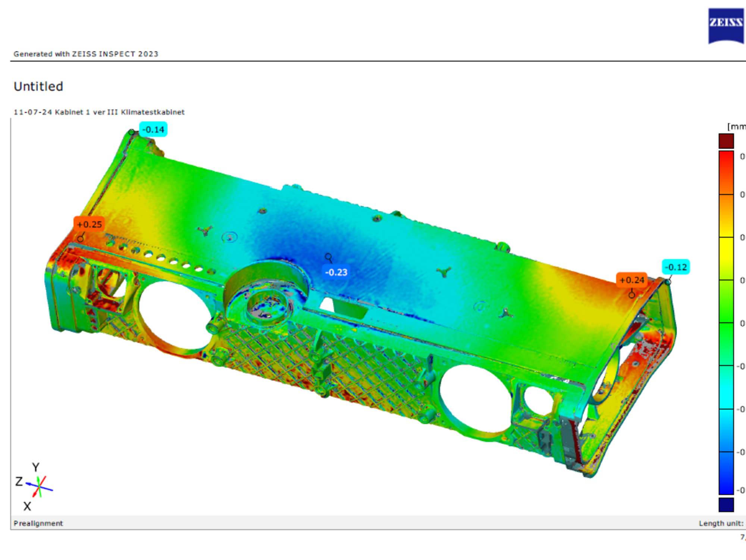Click the measurement point marker below +0.25
Screen dimensions: 746x560
[x=80, y=239]
